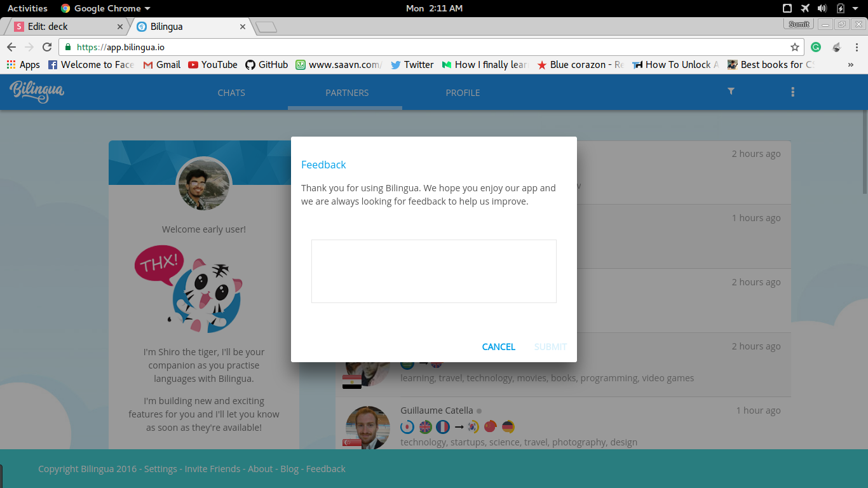Image resolution: width=868 pixels, height=488 pixels.
Task: Click SUBMIT in the Feedback dialog
Action: [x=550, y=347]
